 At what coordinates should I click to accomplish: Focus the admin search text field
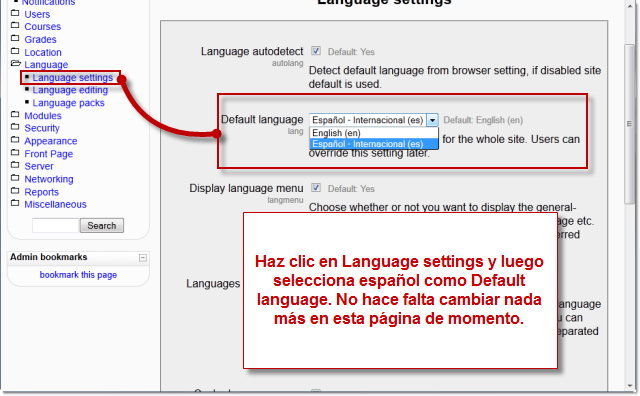pyautogui.click(x=55, y=225)
